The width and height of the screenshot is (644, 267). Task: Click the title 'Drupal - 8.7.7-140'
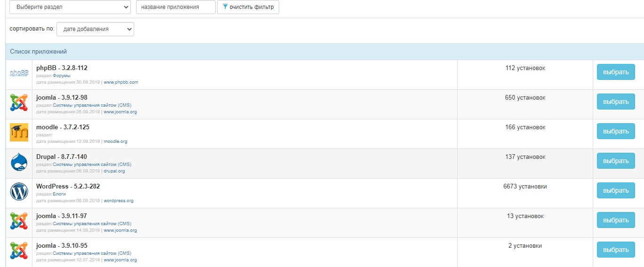[x=62, y=157]
